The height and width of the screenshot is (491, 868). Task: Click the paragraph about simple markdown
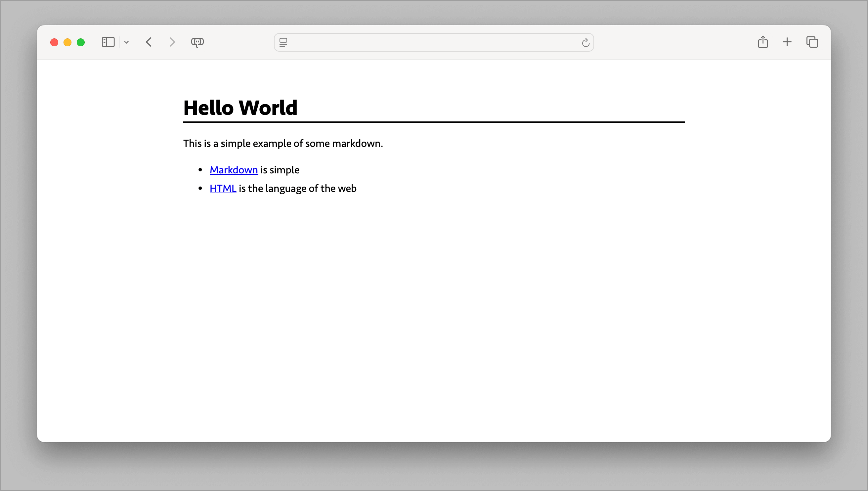283,143
